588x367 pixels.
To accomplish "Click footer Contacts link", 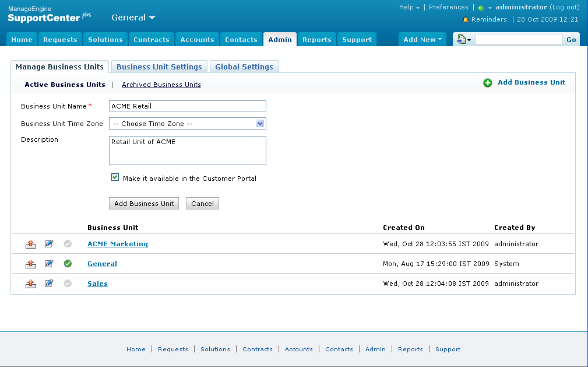I will point(339,349).
